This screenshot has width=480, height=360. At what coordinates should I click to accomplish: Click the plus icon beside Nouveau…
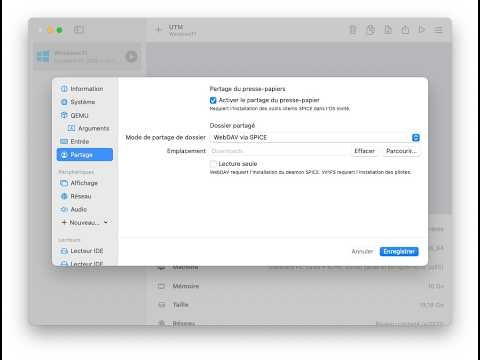(64, 222)
